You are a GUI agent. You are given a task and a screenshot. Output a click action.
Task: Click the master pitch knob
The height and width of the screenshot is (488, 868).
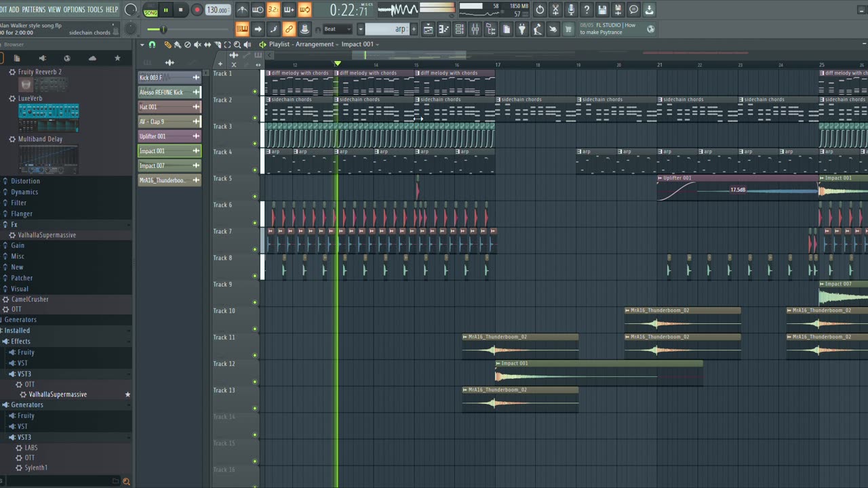click(131, 29)
